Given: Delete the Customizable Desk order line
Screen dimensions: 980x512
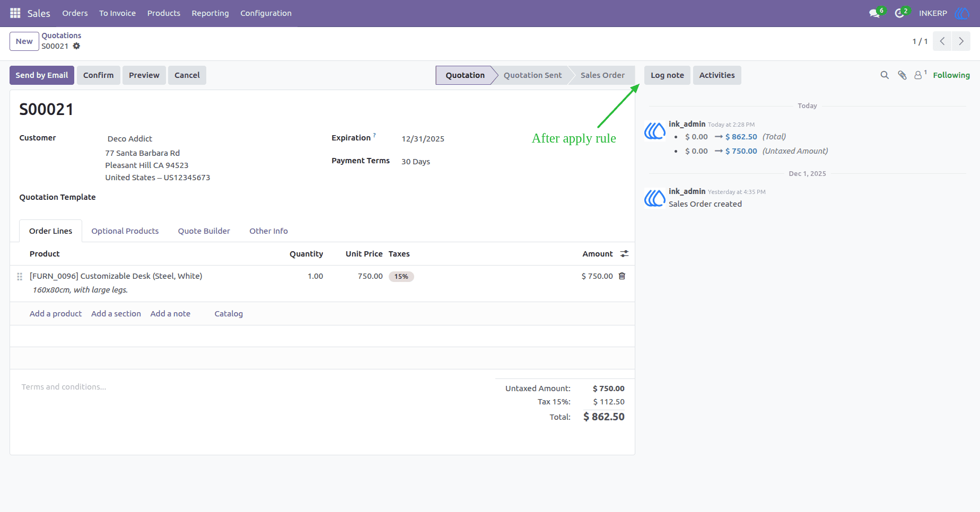Looking at the screenshot, I should 622,276.
